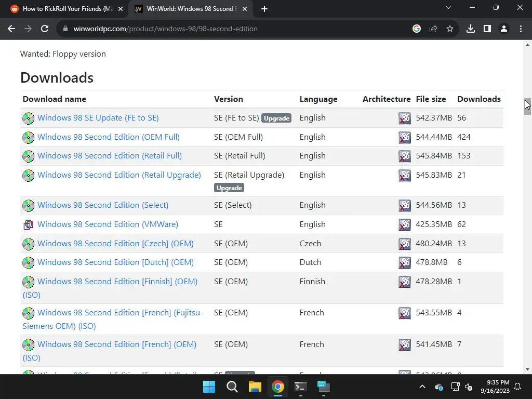Click the x86 architecture icon in Czech row
Viewport: 532px width, 399px height.
404,244
